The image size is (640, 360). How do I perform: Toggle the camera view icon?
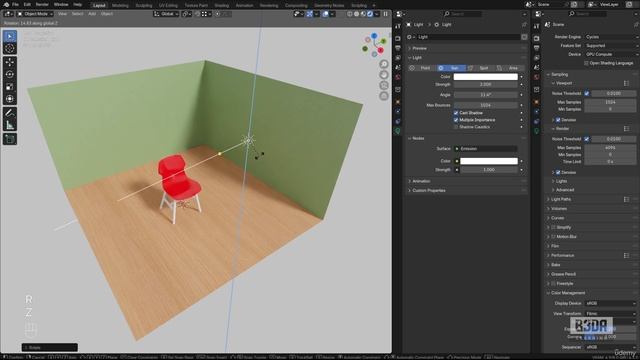pos(384,85)
